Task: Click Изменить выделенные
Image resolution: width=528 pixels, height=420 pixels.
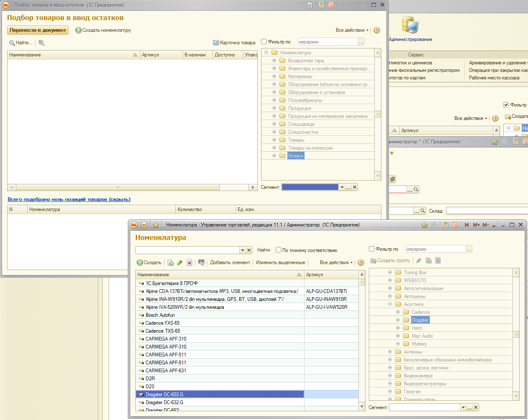Action: (281, 262)
